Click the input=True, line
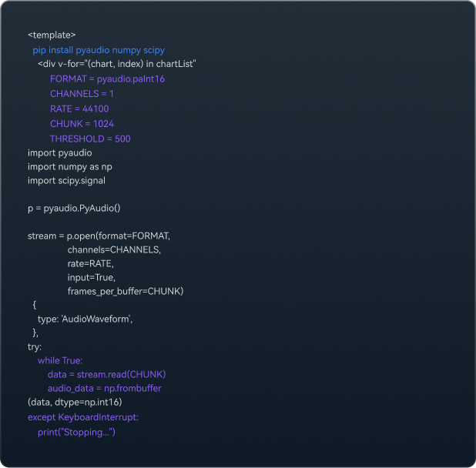Viewport: 476px width, 468px height. pyautogui.click(x=92, y=278)
